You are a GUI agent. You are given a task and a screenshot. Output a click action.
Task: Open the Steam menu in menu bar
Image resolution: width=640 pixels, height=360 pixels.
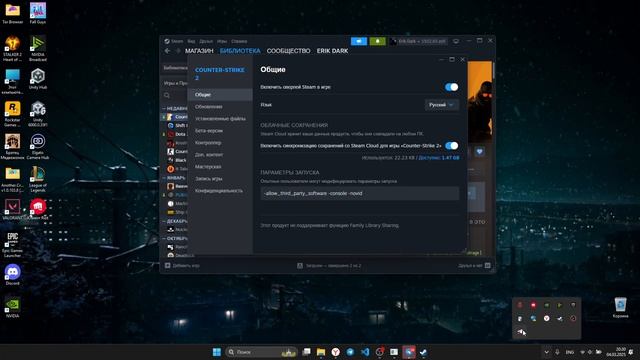click(177, 41)
